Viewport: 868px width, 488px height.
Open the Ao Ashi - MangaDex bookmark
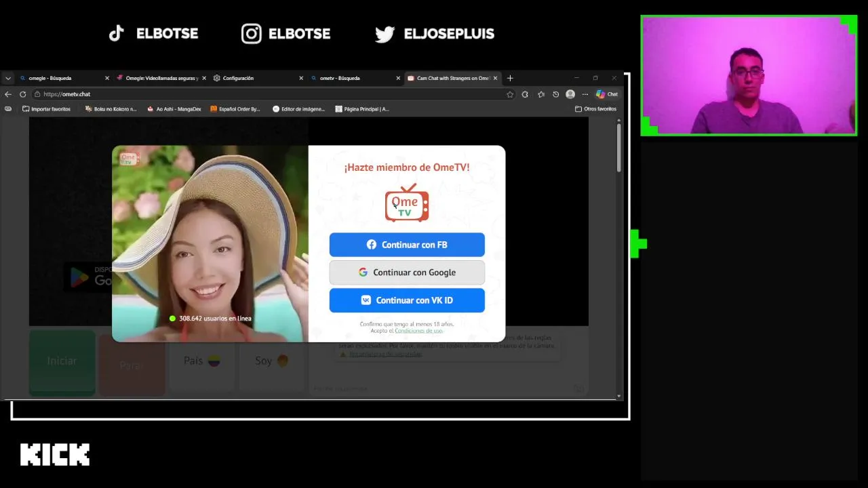click(x=174, y=109)
